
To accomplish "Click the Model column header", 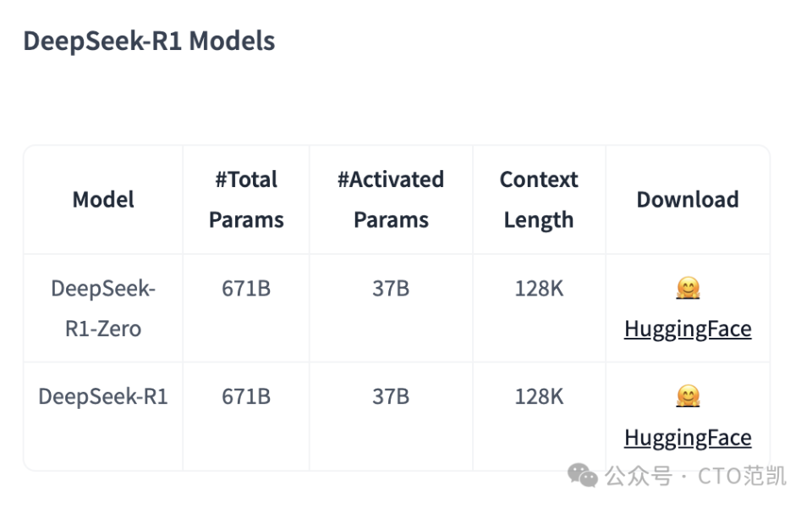I will pos(103,200).
